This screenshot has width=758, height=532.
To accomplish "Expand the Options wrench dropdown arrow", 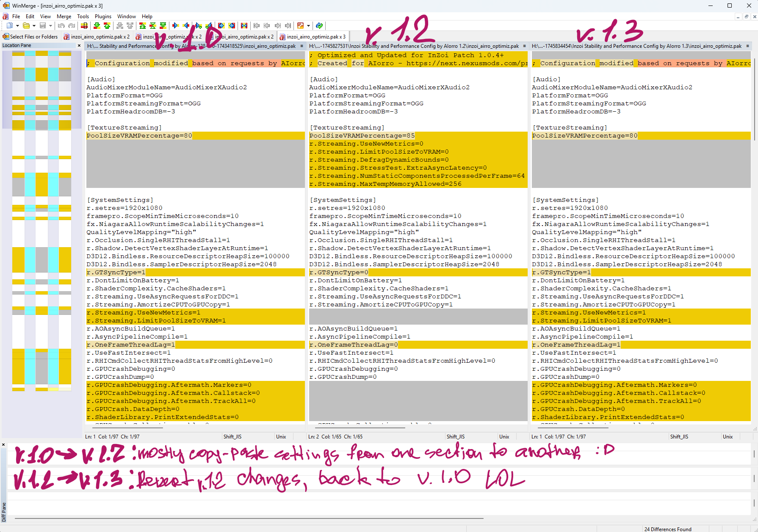I will click(x=308, y=26).
